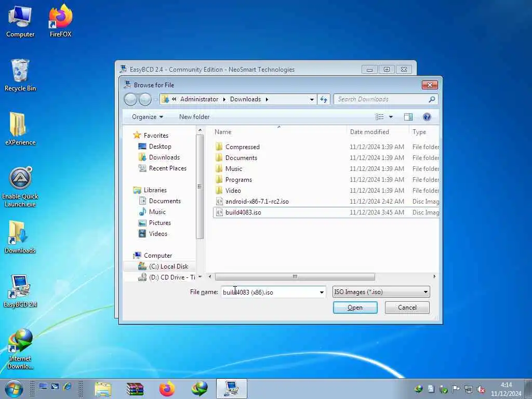Expand the address bar history dropdown
This screenshot has height=399, width=532.
312,99
